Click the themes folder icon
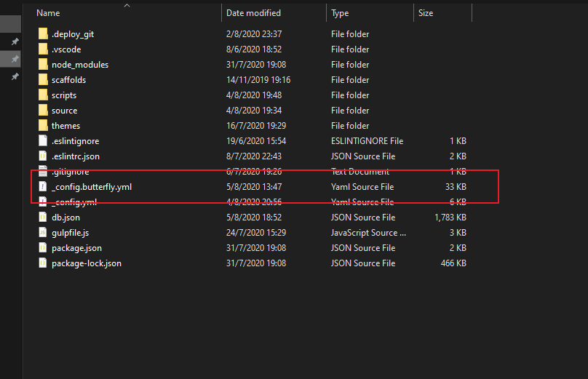Image resolution: width=588 pixels, height=379 pixels. 43,126
